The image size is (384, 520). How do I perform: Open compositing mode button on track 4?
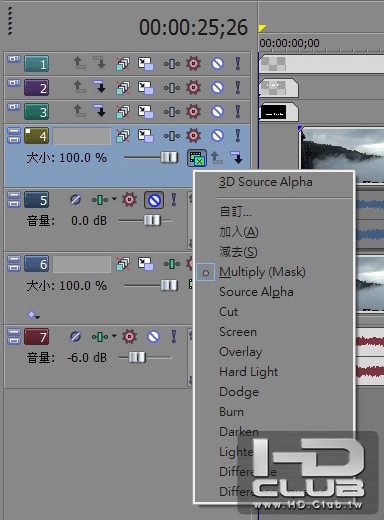pyautogui.click(x=197, y=158)
